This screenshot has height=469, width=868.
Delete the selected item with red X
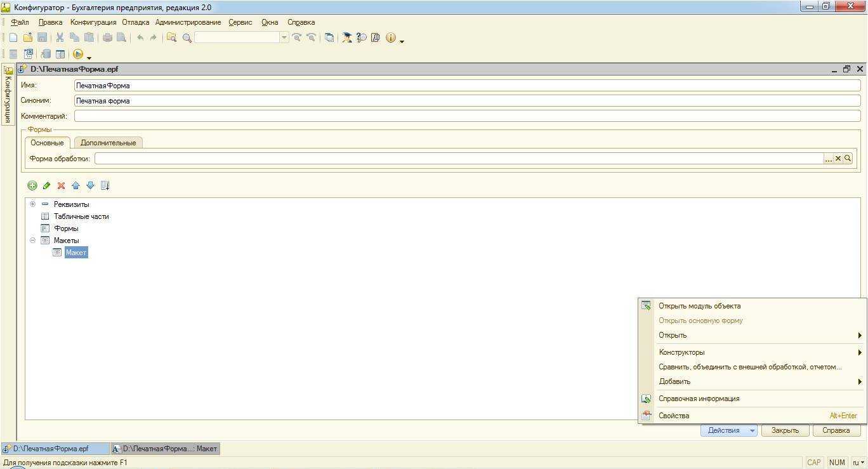(x=61, y=186)
